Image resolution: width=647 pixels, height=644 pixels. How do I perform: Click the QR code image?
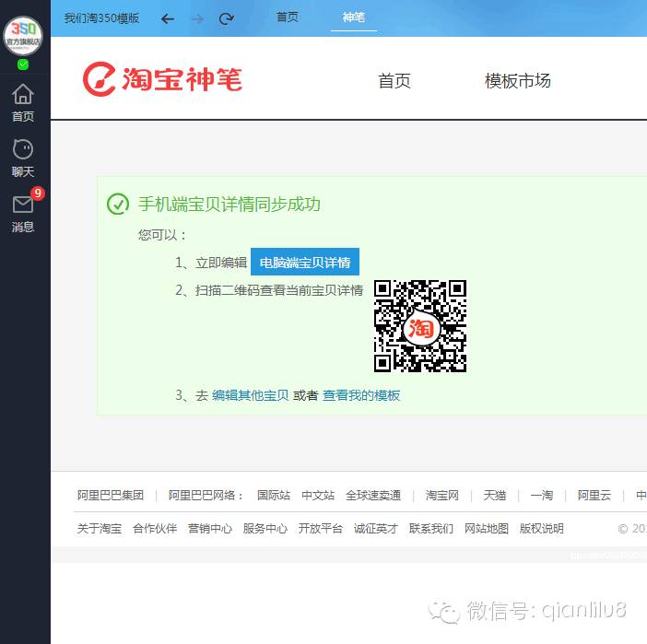420,326
